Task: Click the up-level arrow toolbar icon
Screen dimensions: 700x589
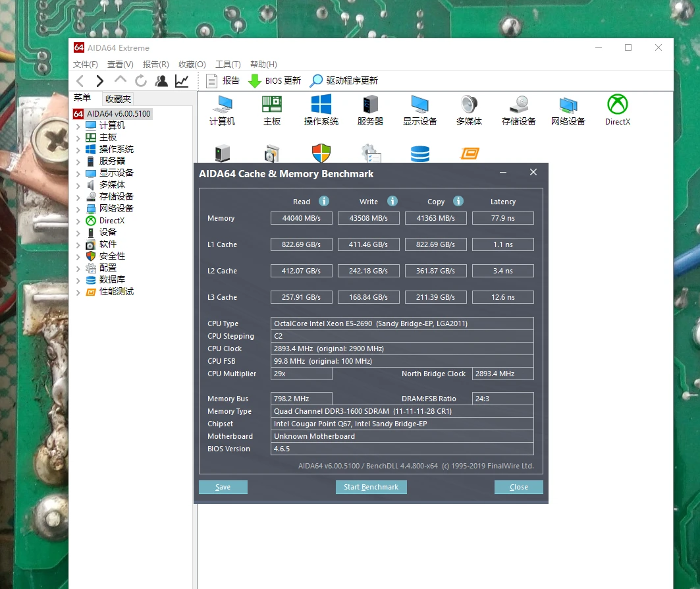Action: [120, 80]
